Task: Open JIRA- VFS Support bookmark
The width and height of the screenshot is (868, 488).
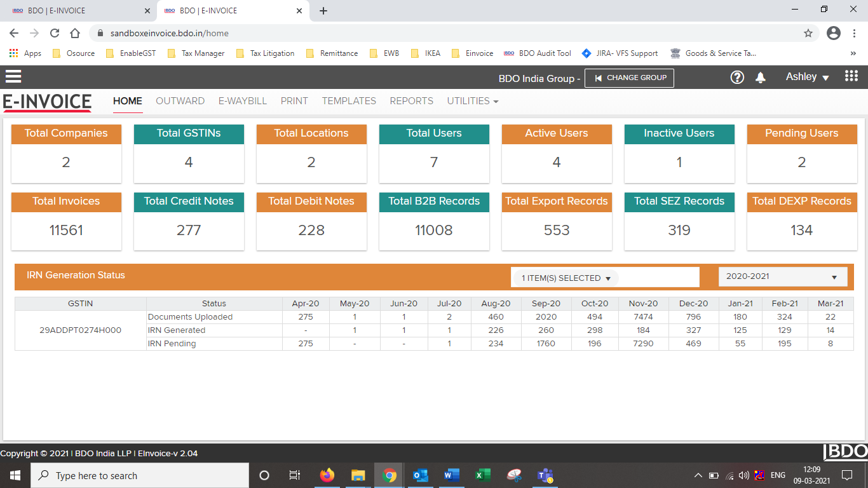Action: (620, 53)
